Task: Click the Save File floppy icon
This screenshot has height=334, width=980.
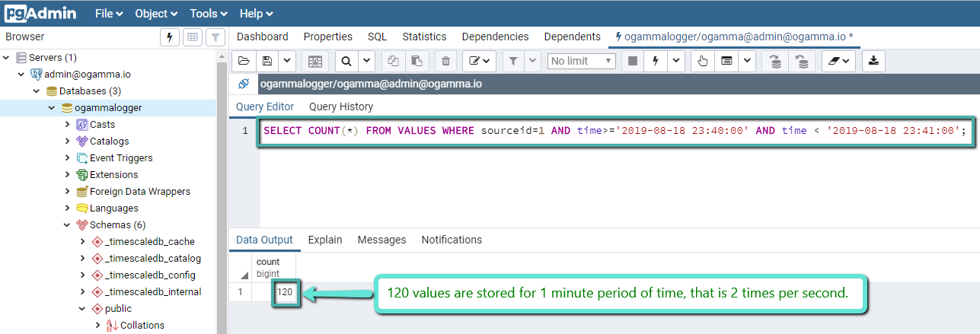Action: point(267,61)
